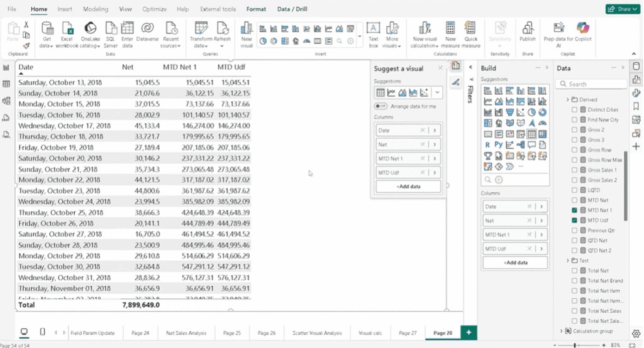Open the Format visual paintbrush icon
This screenshot has width=644, height=348.
[x=456, y=83]
